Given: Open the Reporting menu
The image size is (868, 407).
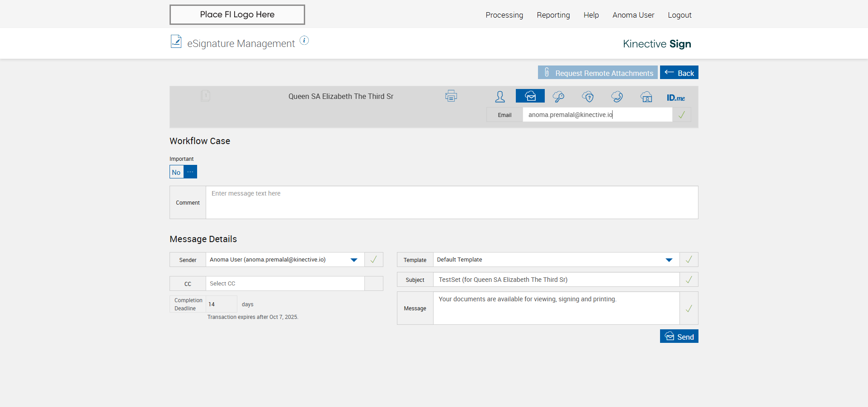Looking at the screenshot, I should [553, 15].
